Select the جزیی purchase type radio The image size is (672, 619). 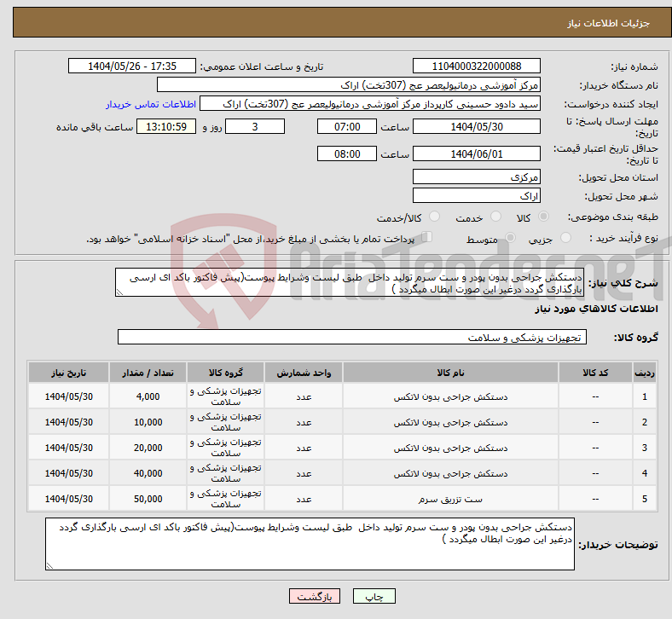pyautogui.click(x=565, y=237)
